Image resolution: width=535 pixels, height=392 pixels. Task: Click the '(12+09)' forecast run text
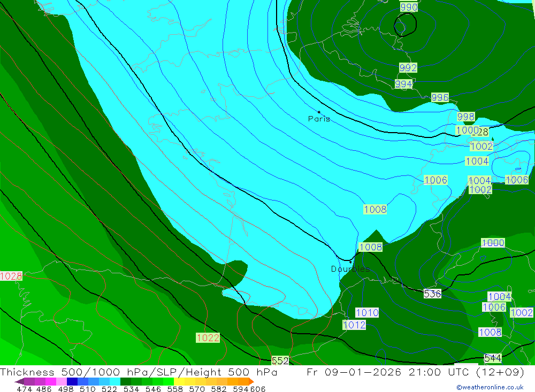(x=500, y=372)
